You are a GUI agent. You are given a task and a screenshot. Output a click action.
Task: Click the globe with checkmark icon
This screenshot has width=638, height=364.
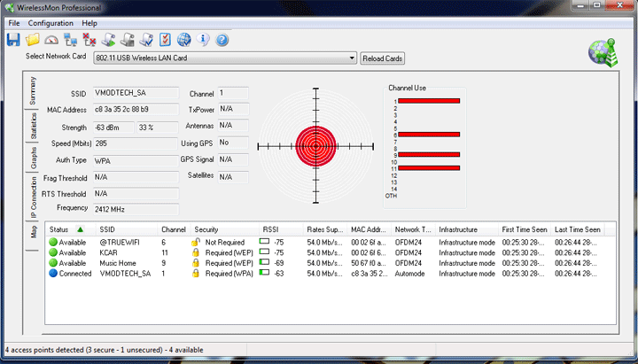[184, 40]
